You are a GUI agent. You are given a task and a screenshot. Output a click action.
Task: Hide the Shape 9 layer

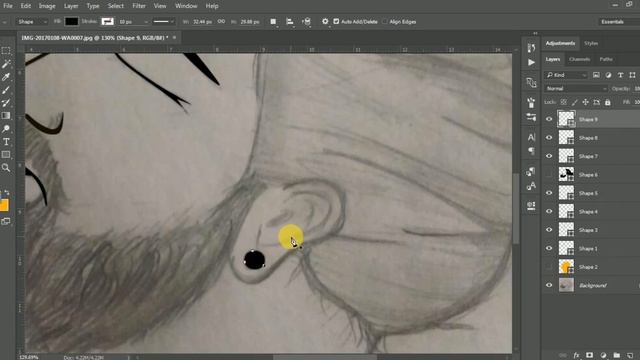549,119
